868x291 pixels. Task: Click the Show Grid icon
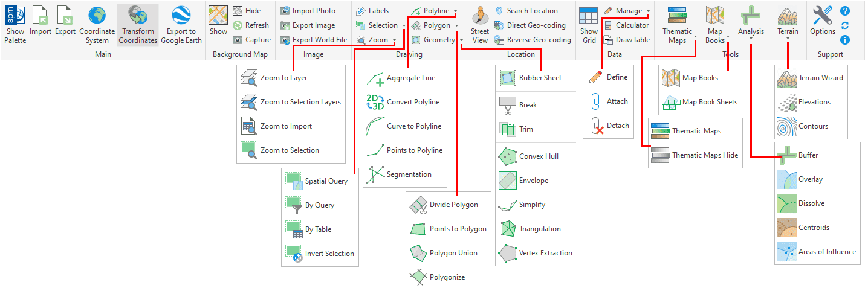point(589,16)
